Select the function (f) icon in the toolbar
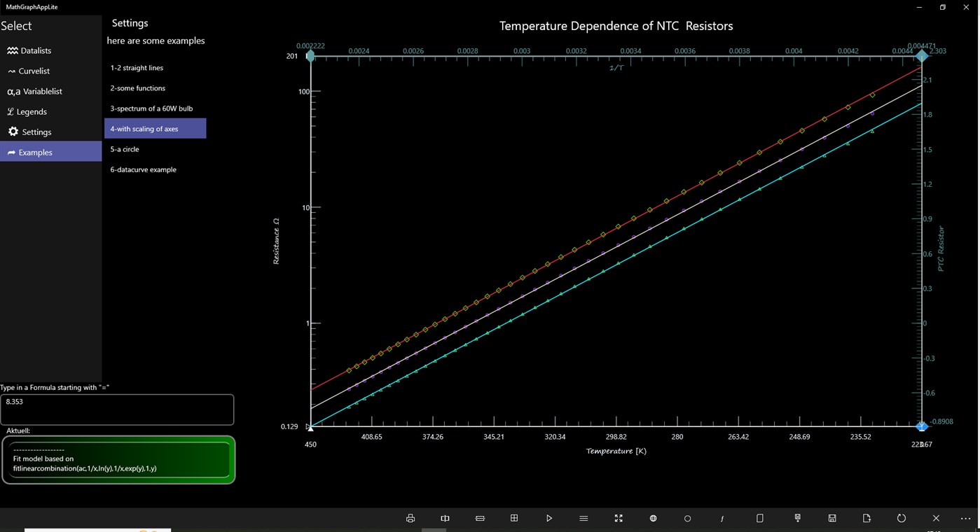The width and height of the screenshot is (980, 532). (x=722, y=518)
